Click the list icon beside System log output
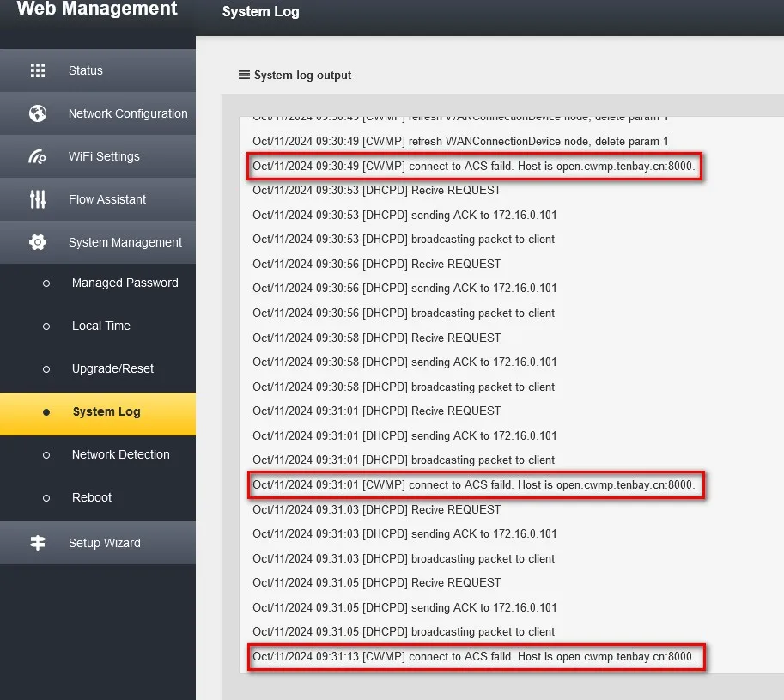The image size is (784, 700). coord(244,75)
